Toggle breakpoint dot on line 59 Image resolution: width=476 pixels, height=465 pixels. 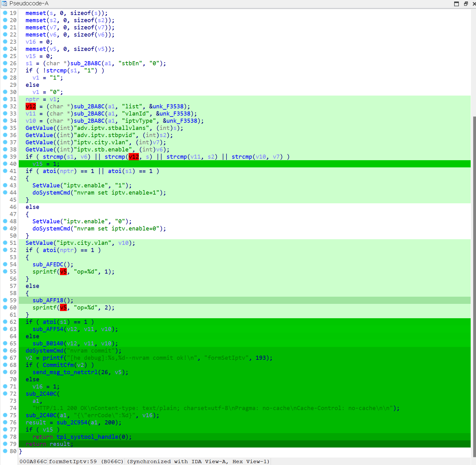5,300
